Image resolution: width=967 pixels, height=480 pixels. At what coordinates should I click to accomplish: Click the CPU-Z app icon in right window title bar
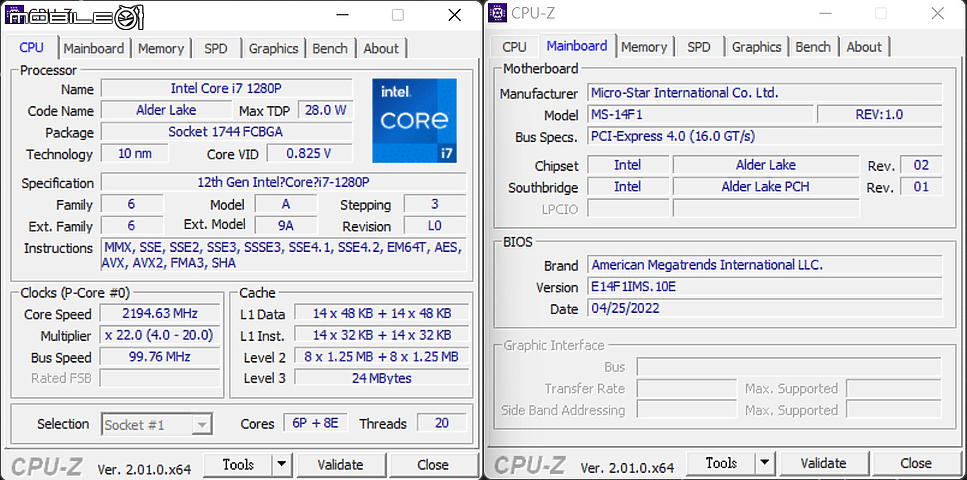[x=498, y=12]
